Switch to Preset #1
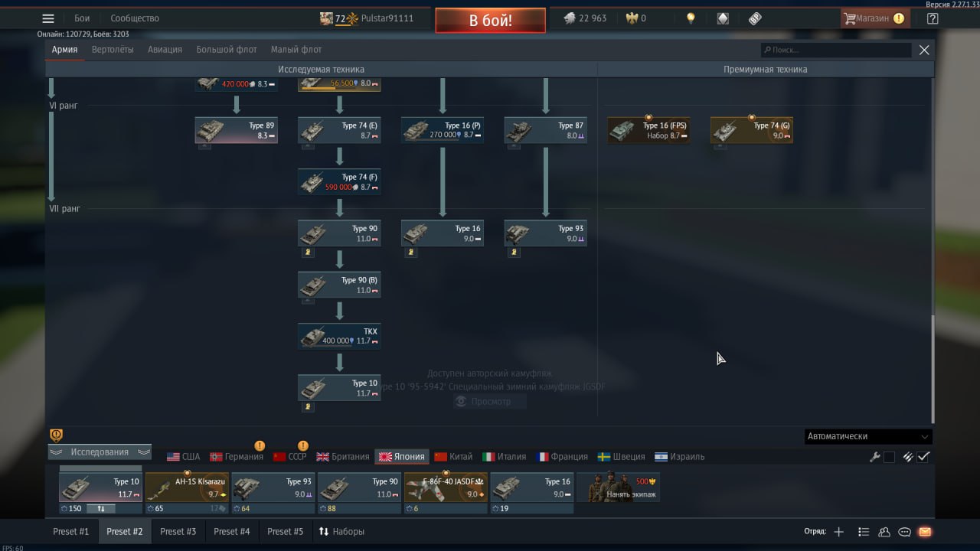This screenshot has width=980, height=551. point(70,531)
